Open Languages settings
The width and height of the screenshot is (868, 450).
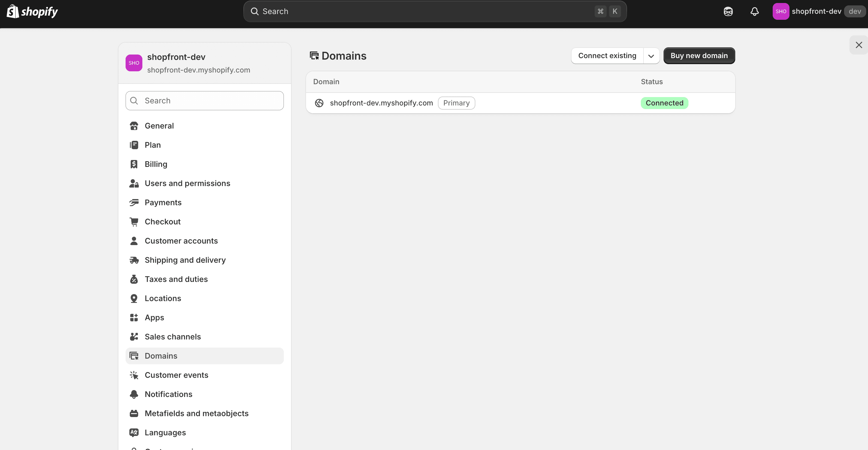click(204, 433)
